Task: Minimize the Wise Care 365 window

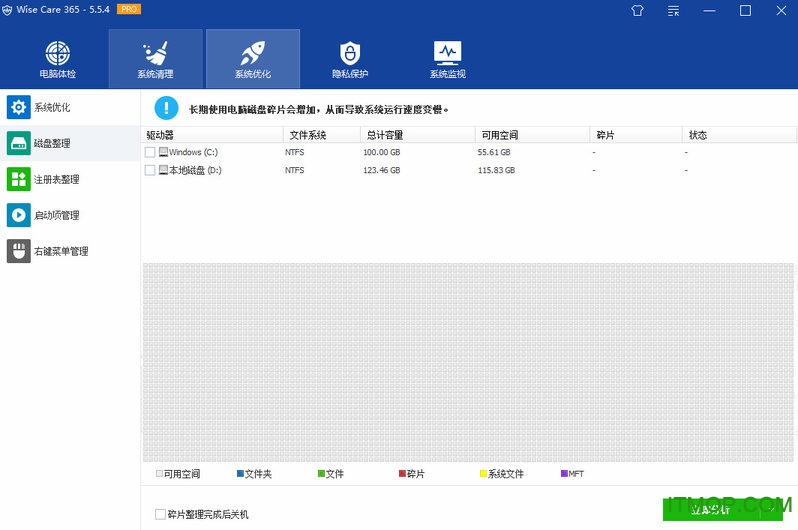Action: tap(709, 11)
